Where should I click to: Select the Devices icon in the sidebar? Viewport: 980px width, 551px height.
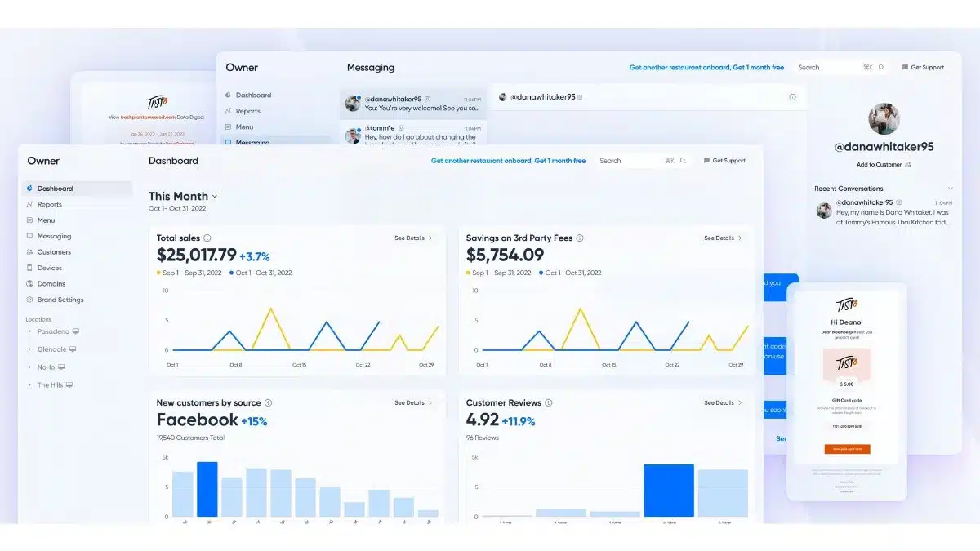coord(28,268)
